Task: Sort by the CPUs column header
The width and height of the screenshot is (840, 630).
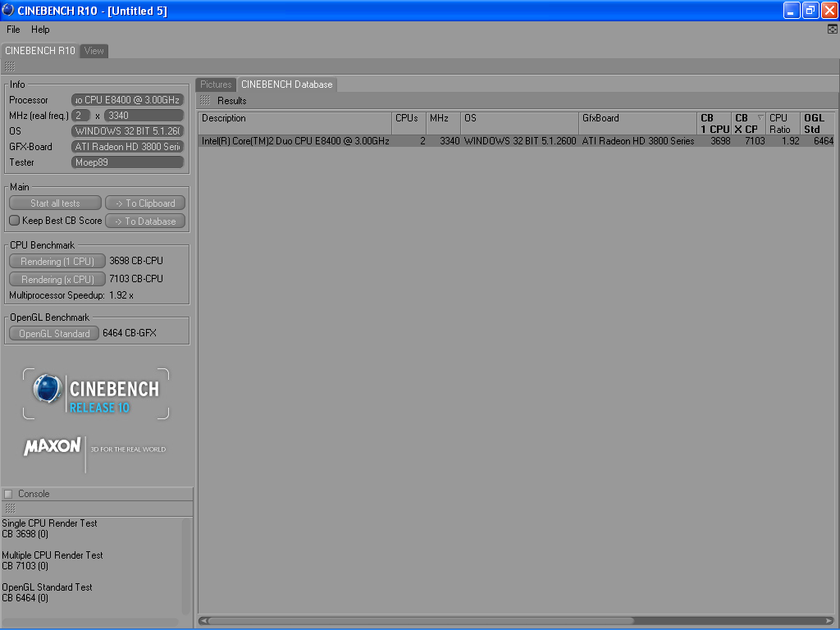Action: [x=409, y=123]
